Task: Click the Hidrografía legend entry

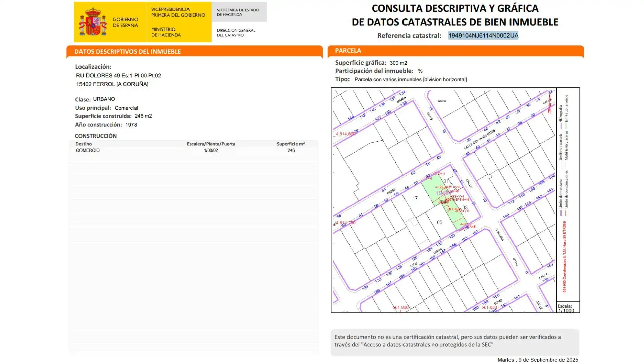Action: click(561, 117)
